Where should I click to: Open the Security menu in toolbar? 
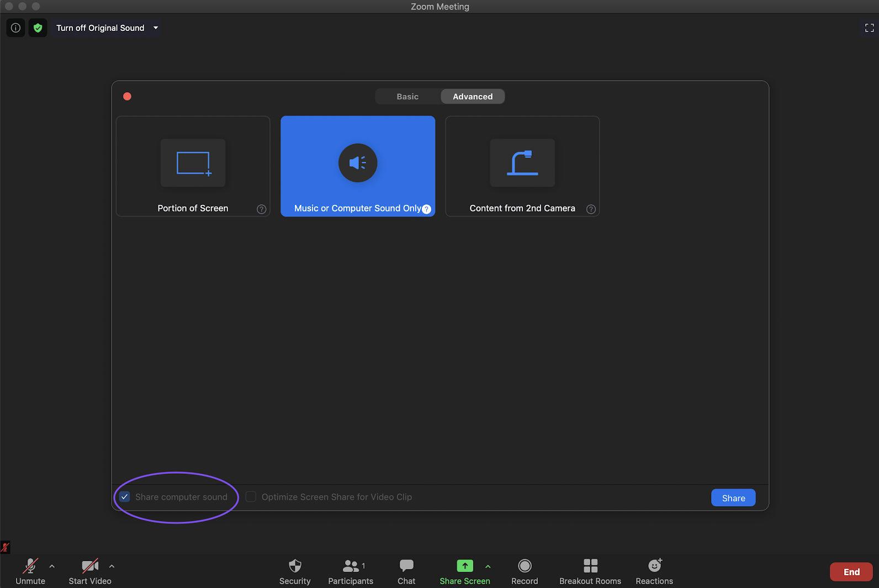(x=295, y=571)
